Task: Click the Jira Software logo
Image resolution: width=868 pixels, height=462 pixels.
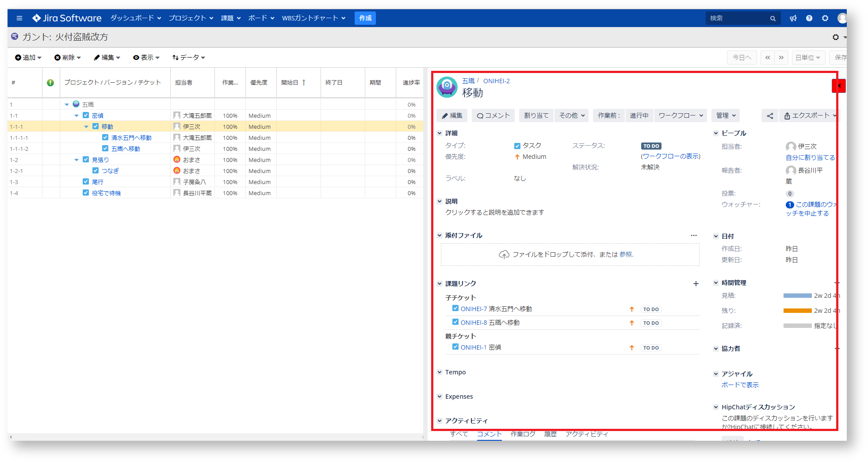Action: tap(67, 18)
